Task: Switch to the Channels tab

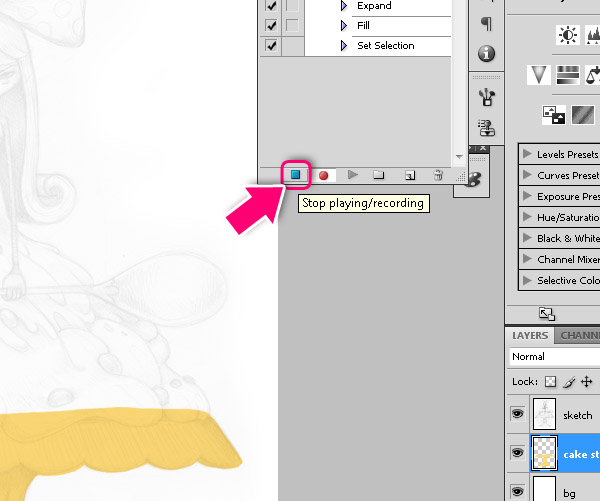Action: point(579,336)
